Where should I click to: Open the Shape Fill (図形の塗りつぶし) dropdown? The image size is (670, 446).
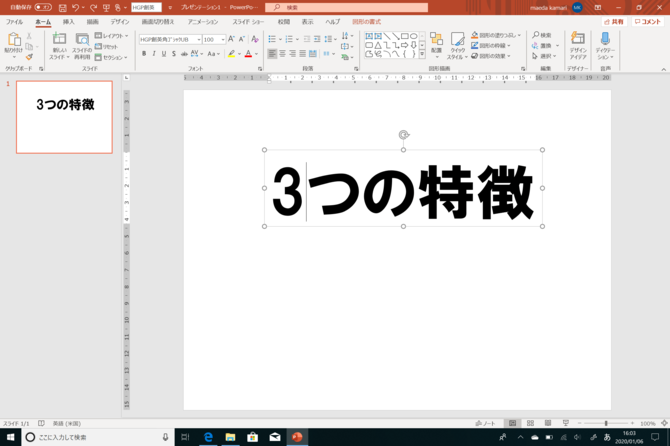click(x=496, y=35)
